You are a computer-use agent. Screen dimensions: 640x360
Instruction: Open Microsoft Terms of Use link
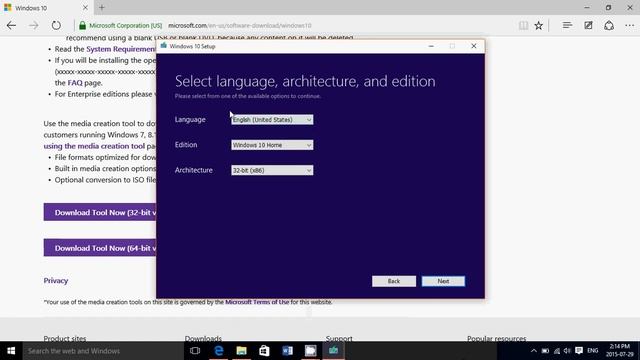[x=257, y=302]
